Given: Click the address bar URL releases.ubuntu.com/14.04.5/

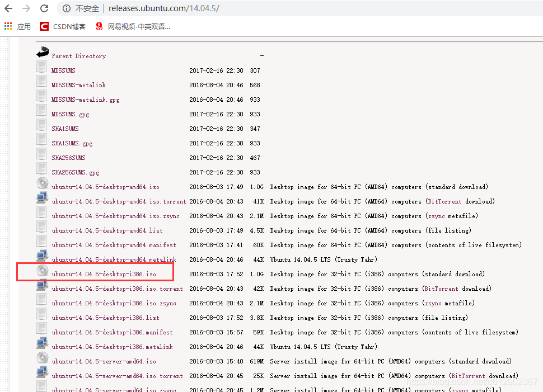Looking at the screenshot, I should [x=164, y=8].
